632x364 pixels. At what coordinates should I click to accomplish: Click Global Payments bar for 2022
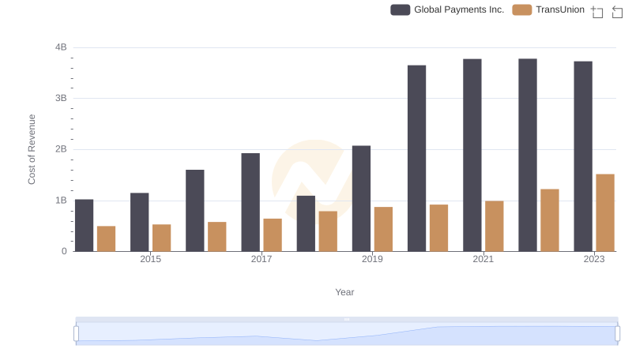click(x=528, y=155)
